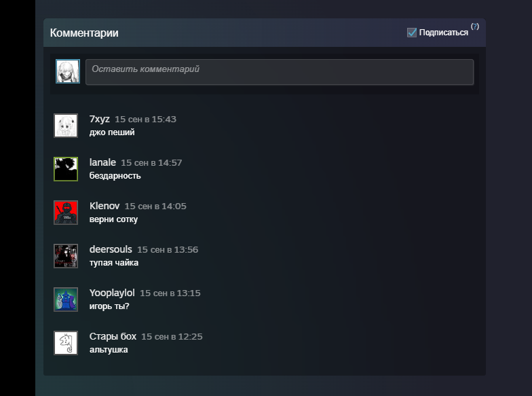
Task: Click timestamp 15 сен в 15:43
Action: [x=145, y=120]
